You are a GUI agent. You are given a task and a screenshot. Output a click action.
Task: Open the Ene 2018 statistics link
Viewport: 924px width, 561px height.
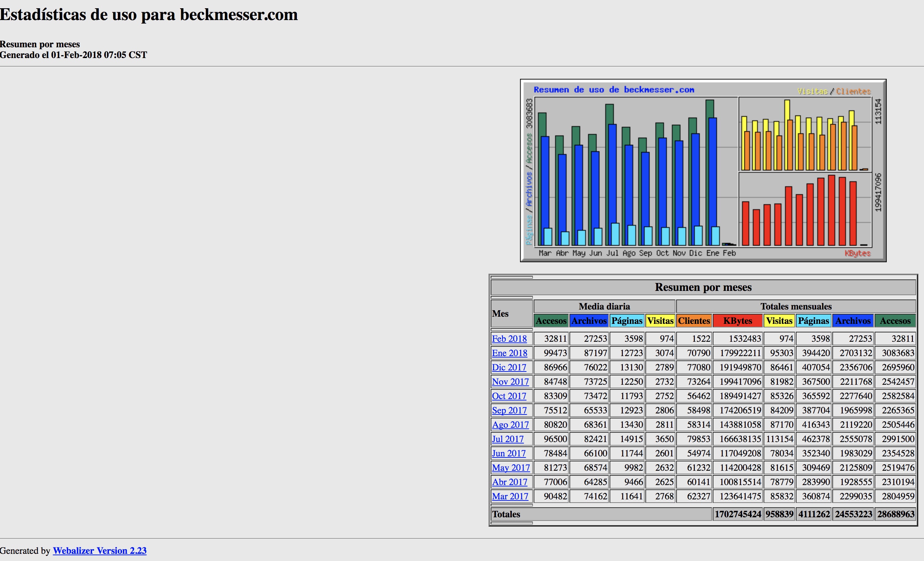coord(509,353)
